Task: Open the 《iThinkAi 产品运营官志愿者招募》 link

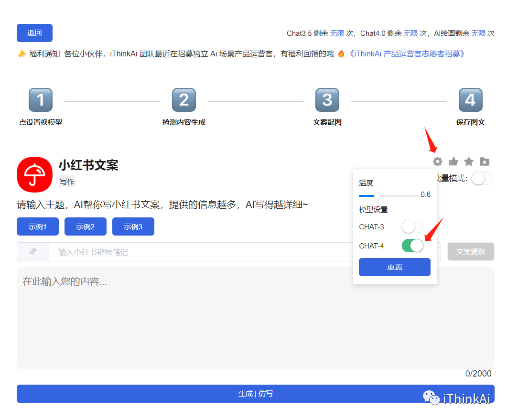Action: click(x=406, y=54)
